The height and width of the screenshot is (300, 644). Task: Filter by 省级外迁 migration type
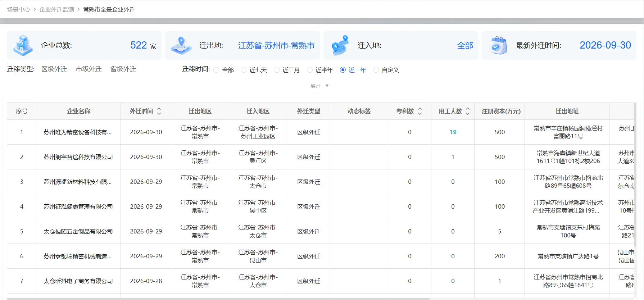[x=123, y=69]
